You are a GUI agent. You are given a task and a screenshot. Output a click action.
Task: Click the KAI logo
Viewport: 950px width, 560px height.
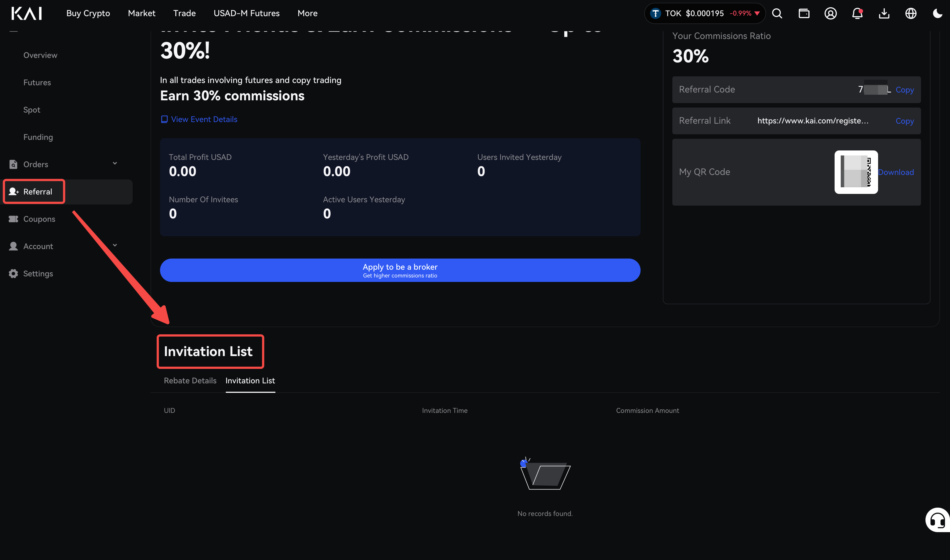(26, 13)
